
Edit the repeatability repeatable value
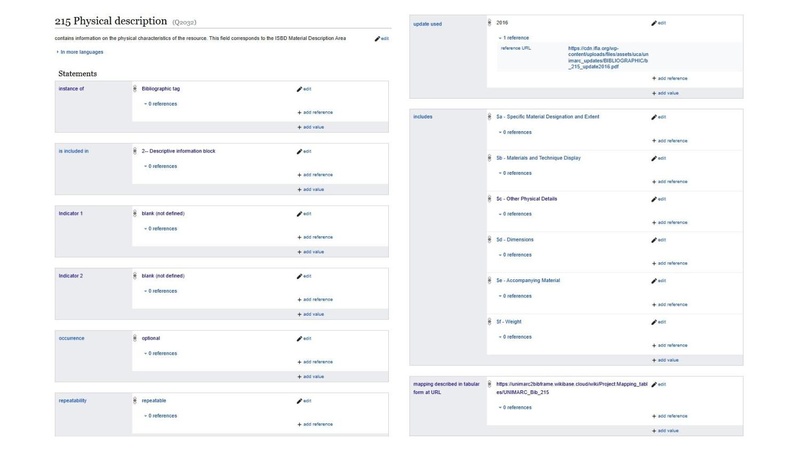[x=304, y=401]
